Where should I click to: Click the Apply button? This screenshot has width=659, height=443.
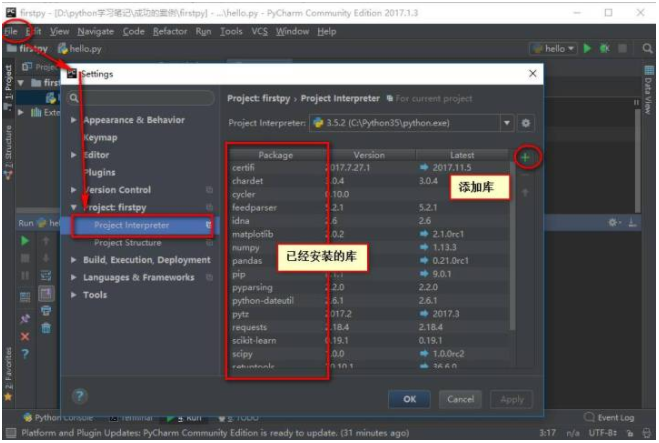[x=511, y=399]
